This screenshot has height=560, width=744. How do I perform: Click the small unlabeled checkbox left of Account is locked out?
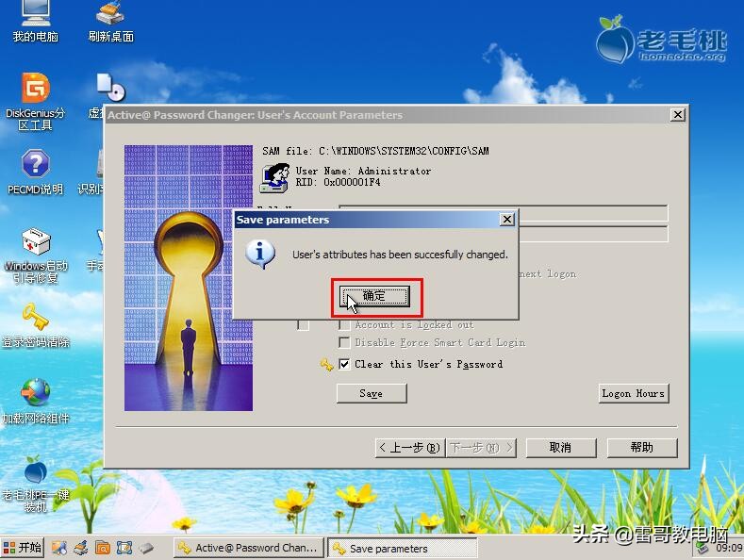pos(303,325)
